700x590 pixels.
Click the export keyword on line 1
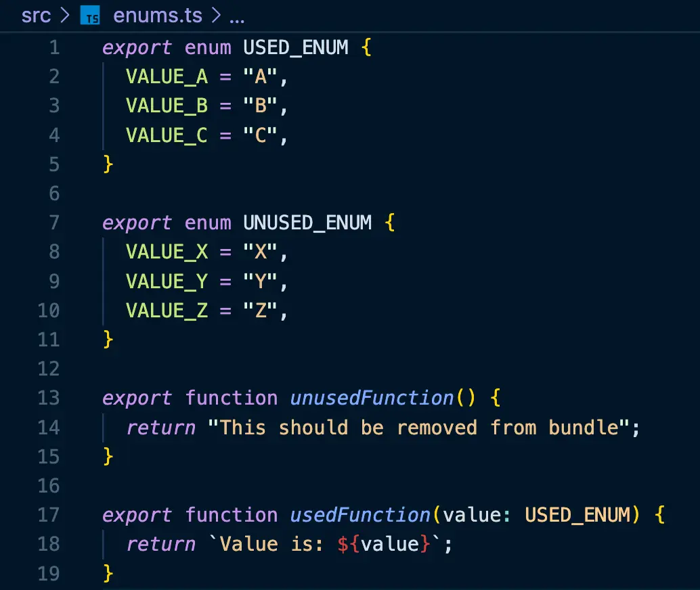coord(137,47)
